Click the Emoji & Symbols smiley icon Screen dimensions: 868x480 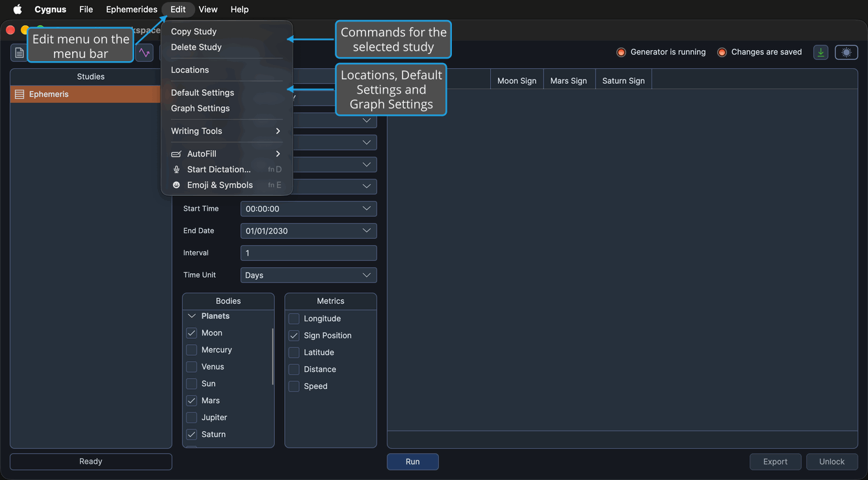point(176,185)
